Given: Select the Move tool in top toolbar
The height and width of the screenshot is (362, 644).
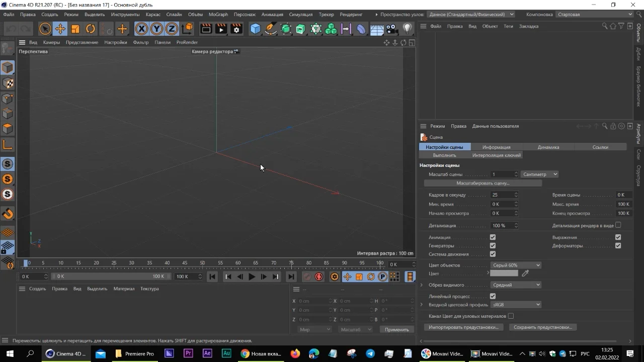Looking at the screenshot, I should coord(60,29).
